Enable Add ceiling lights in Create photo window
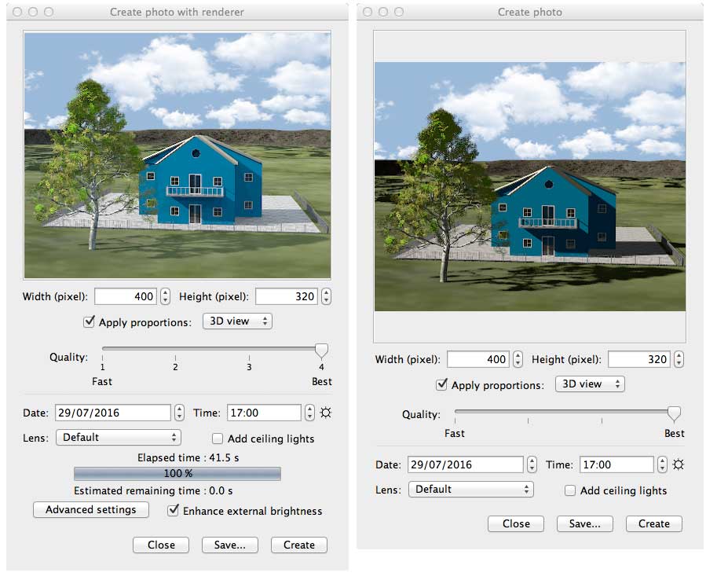 (x=569, y=490)
